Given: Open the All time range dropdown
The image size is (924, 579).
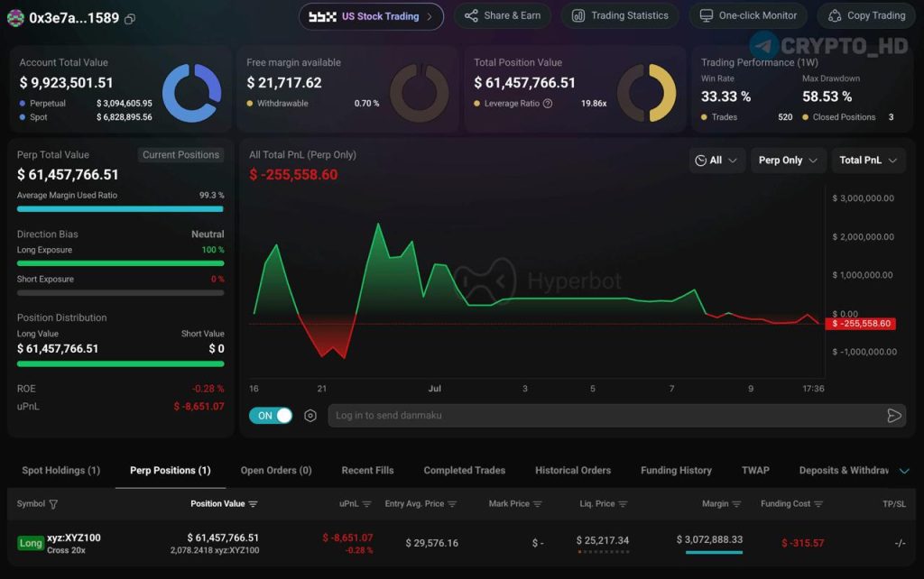Looking at the screenshot, I should (716, 161).
